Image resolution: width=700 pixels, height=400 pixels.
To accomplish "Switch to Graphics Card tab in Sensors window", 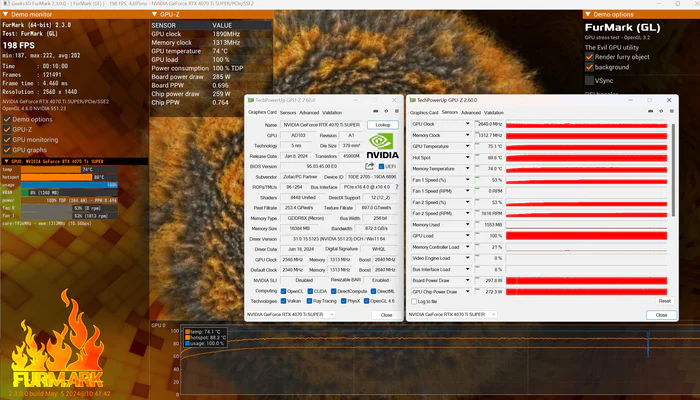I will point(424,112).
